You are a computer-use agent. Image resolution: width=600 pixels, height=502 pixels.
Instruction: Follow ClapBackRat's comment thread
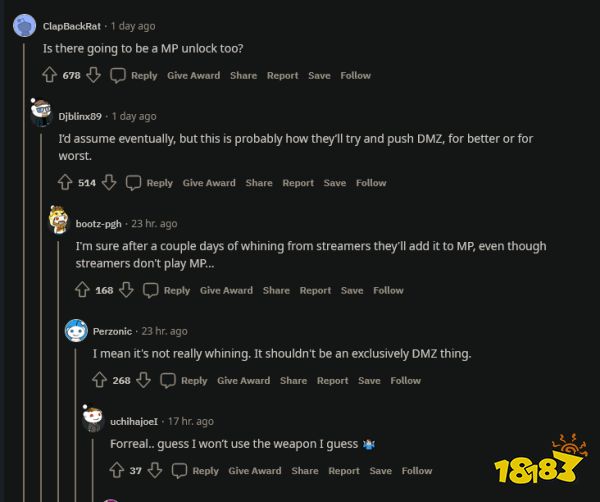(355, 75)
